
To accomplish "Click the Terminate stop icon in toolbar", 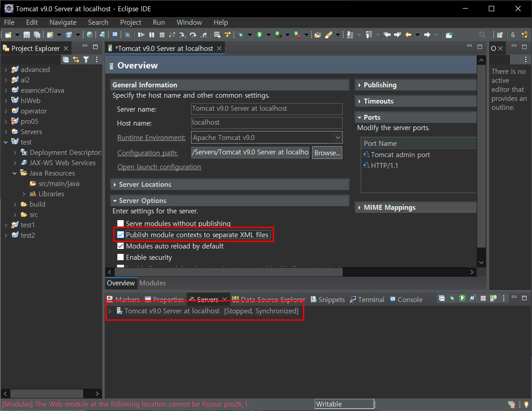I will point(162,35).
